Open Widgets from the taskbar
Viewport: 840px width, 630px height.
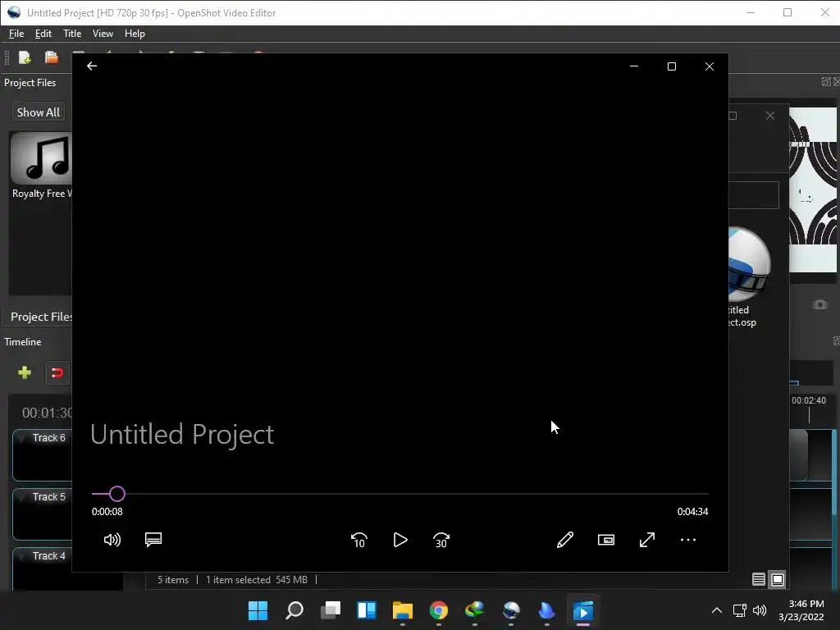(x=367, y=610)
